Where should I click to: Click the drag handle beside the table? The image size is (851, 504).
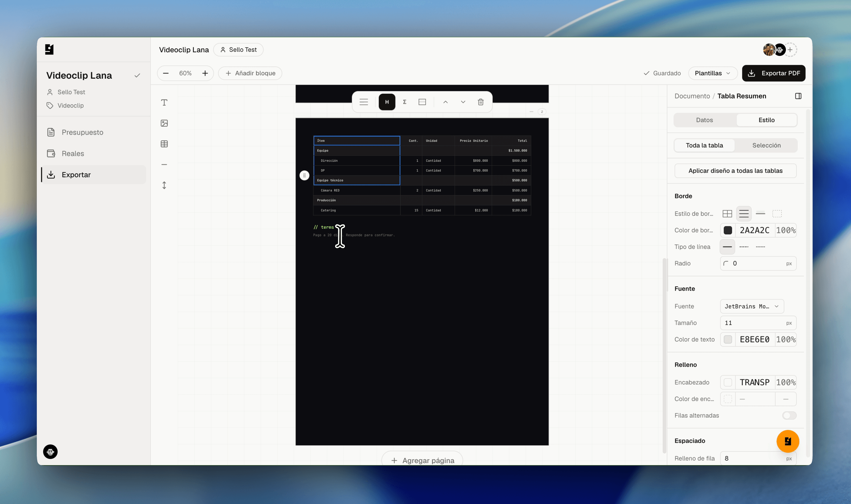tap(304, 176)
